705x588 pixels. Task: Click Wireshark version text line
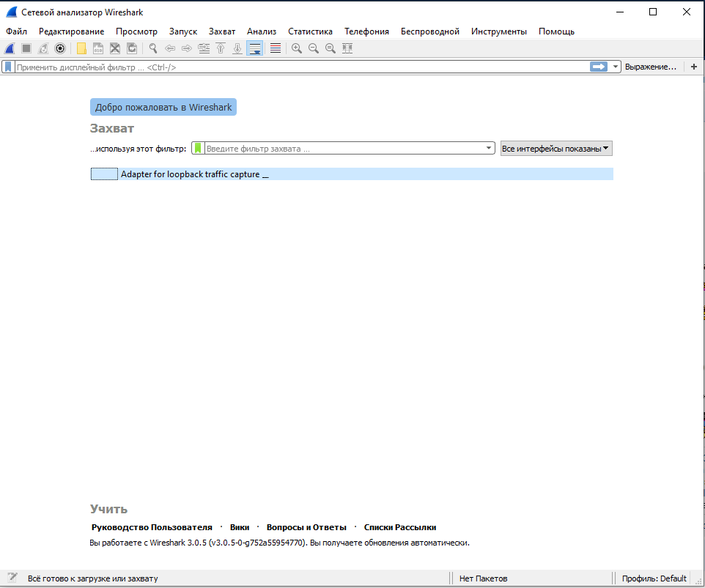(x=279, y=543)
